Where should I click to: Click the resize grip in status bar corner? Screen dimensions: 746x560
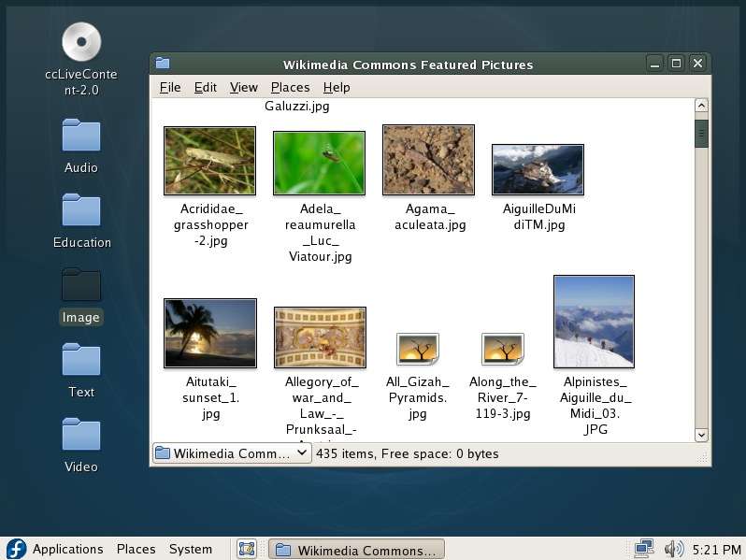tap(702, 458)
